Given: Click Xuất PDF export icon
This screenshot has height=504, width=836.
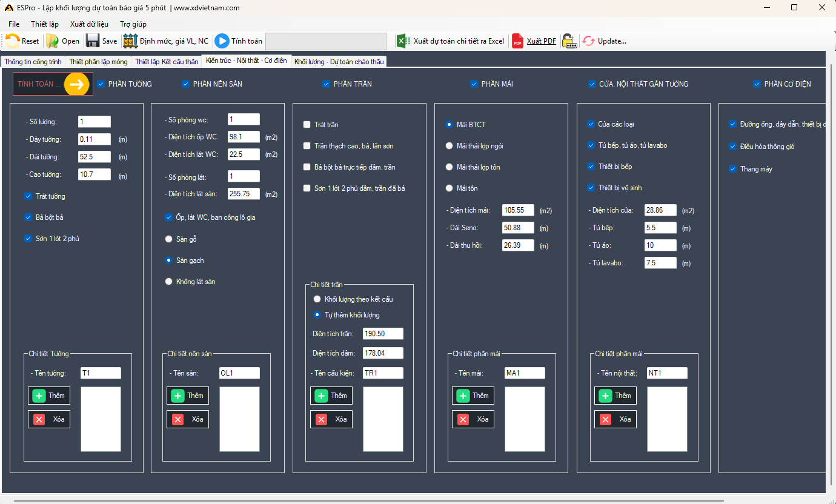Looking at the screenshot, I should click(518, 41).
